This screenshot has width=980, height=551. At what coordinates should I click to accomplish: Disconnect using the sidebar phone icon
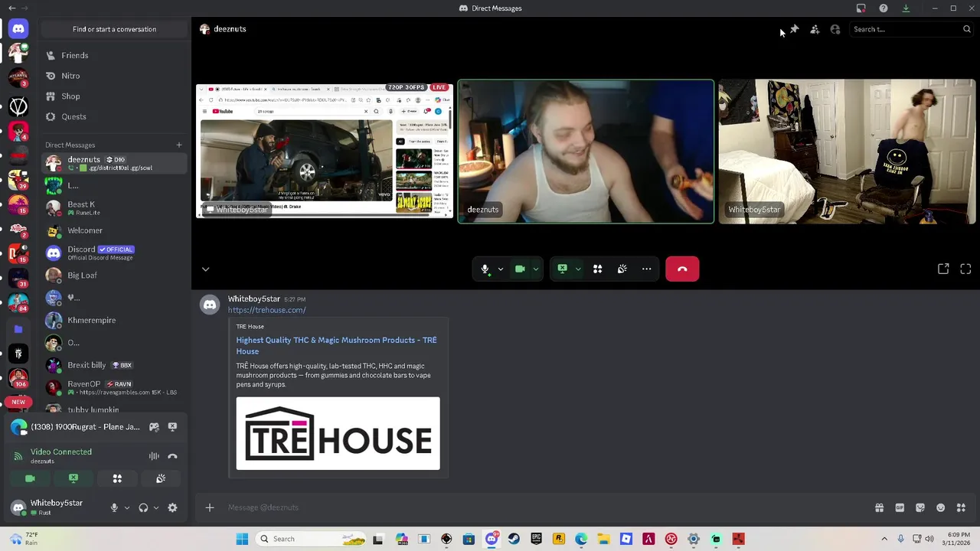(172, 456)
